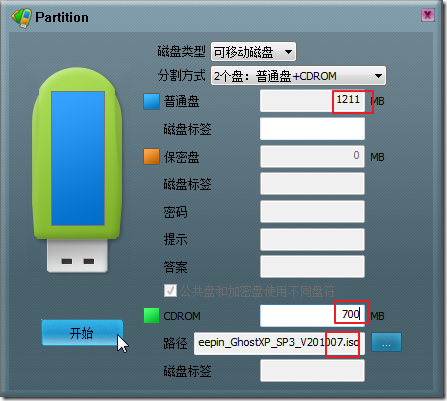Open the 磁盘类型 dropdown showing 可移动磁盘
Image resolution: width=447 pixels, height=401 pixels.
click(x=253, y=52)
